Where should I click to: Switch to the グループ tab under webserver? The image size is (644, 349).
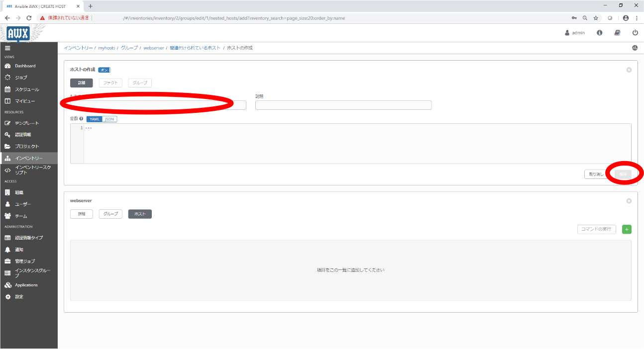coord(110,214)
